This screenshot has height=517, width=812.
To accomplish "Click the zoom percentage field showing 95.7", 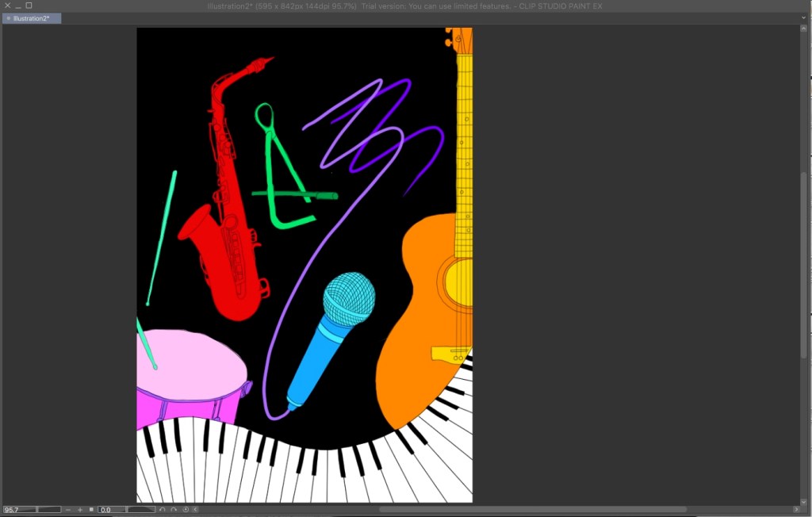I will [x=18, y=510].
